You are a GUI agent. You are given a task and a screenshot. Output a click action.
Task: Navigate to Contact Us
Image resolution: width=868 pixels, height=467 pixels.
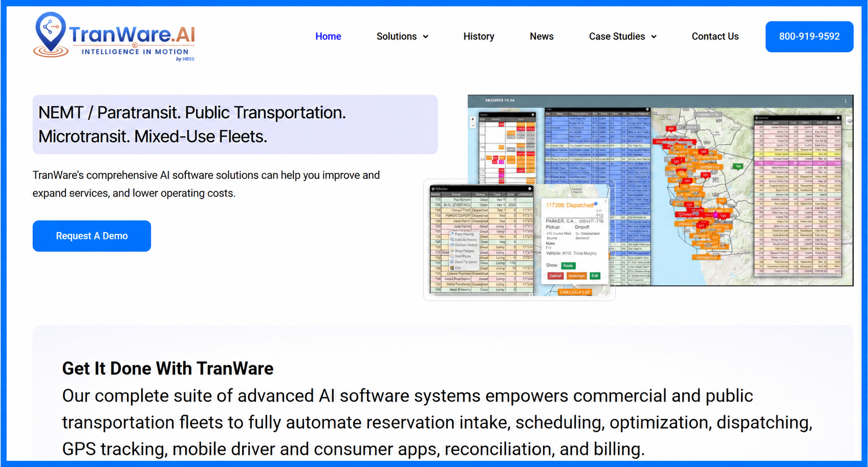pyautogui.click(x=715, y=37)
